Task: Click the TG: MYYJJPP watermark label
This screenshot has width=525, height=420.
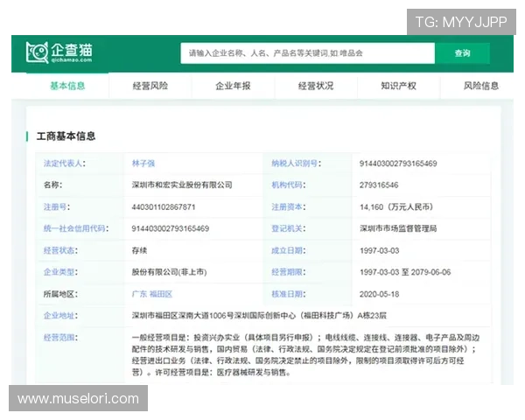Action: click(460, 22)
